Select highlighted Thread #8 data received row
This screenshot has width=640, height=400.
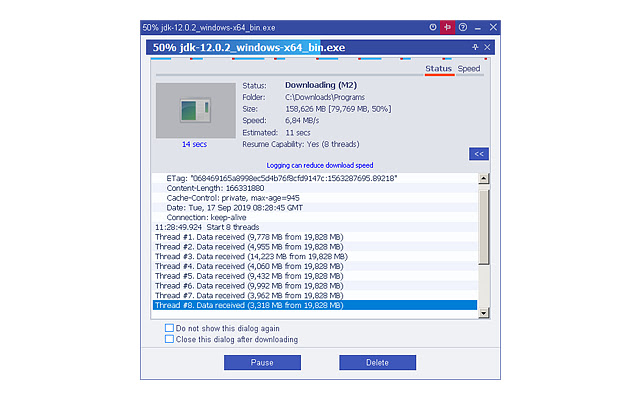pos(315,305)
